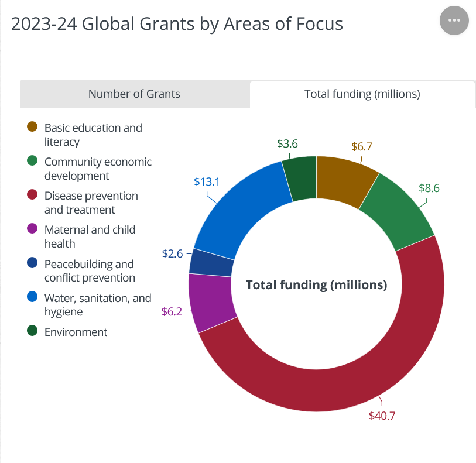Toggle Basic education and literacy legend dot
This screenshot has height=463, width=476.
click(x=33, y=127)
